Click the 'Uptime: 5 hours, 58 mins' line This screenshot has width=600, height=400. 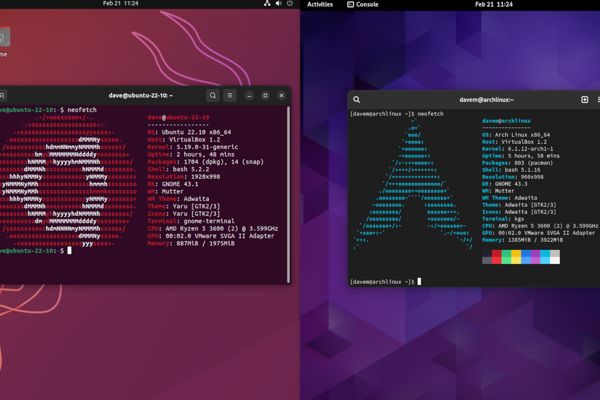pyautogui.click(x=521, y=156)
